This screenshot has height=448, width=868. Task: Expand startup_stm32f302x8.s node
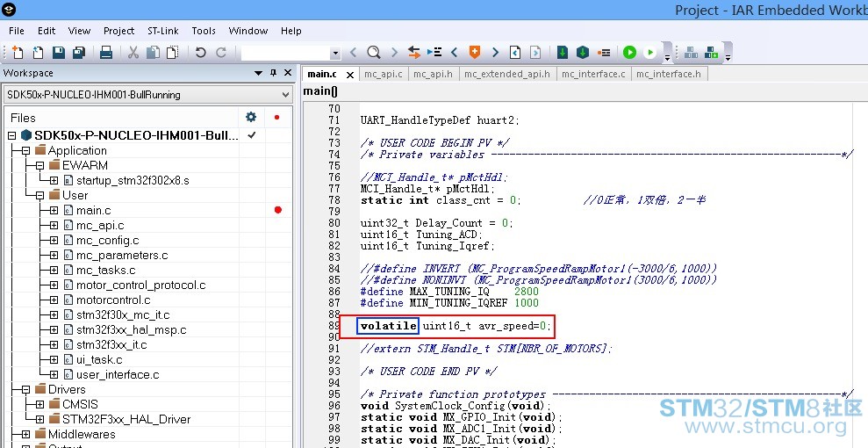coord(54,181)
